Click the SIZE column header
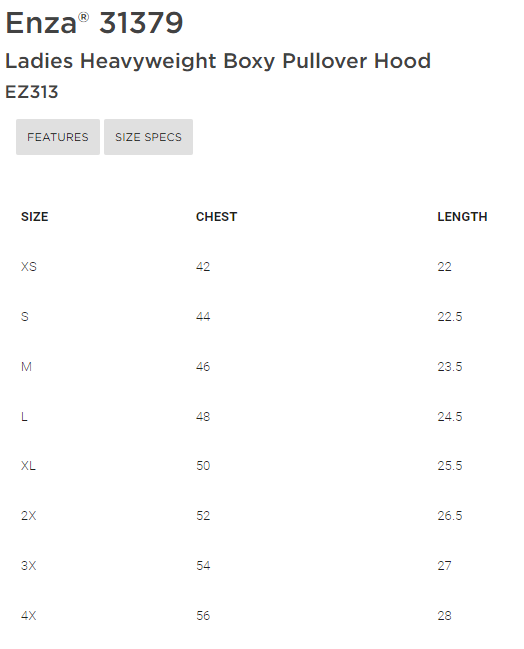524x649 pixels. tap(35, 216)
